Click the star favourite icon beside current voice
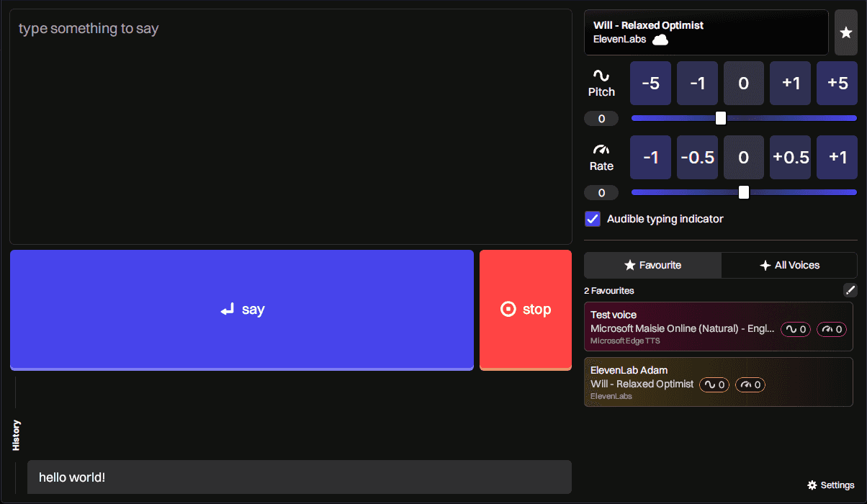 click(845, 32)
